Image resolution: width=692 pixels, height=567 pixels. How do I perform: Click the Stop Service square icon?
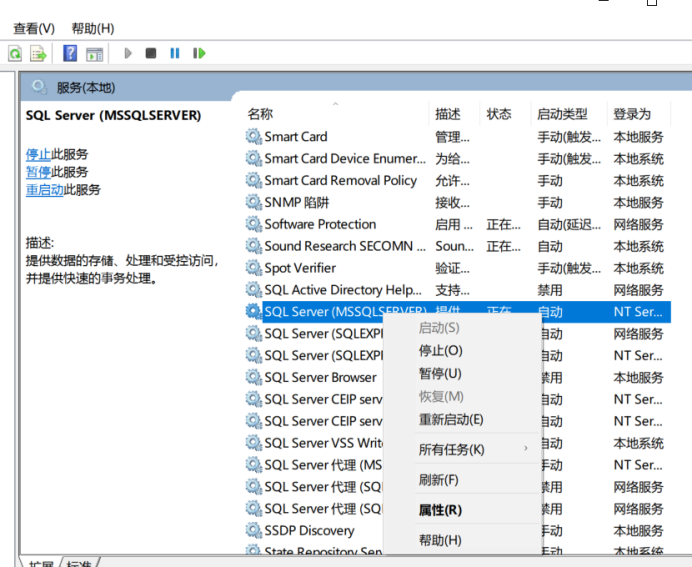click(151, 53)
